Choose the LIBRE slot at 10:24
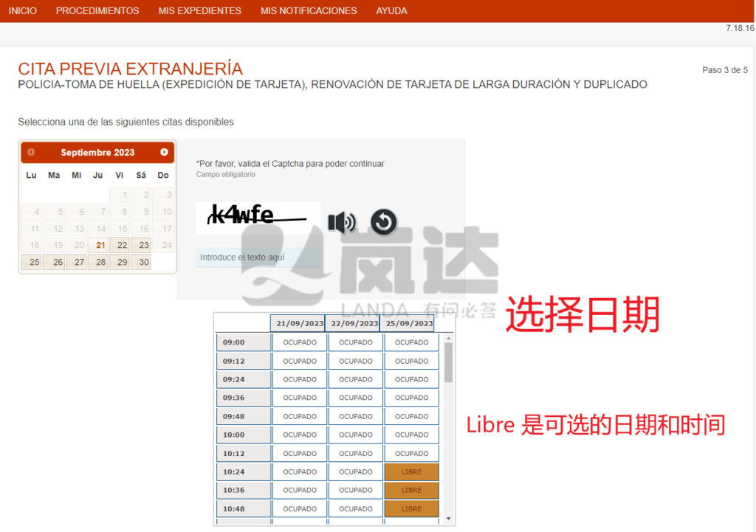 411,472
